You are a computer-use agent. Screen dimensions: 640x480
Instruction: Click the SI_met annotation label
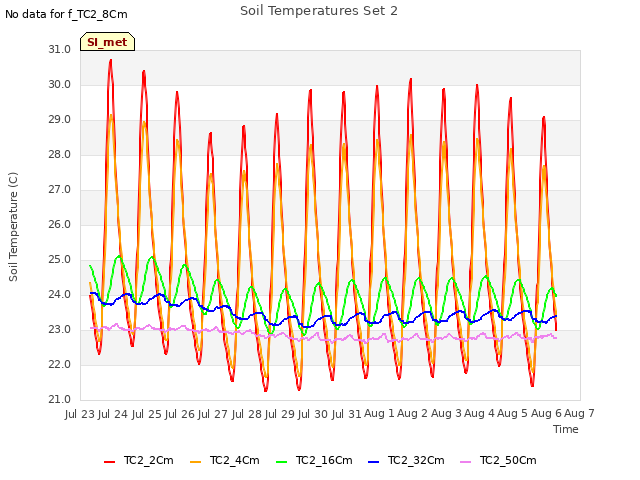(107, 42)
